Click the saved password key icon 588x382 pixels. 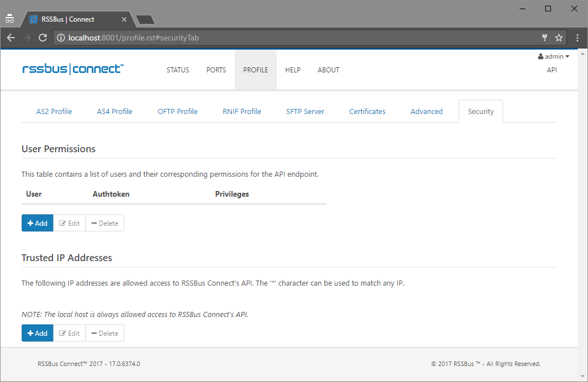tap(545, 38)
